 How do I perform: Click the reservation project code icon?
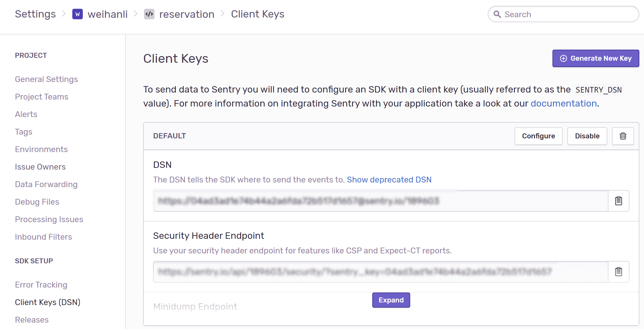149,14
